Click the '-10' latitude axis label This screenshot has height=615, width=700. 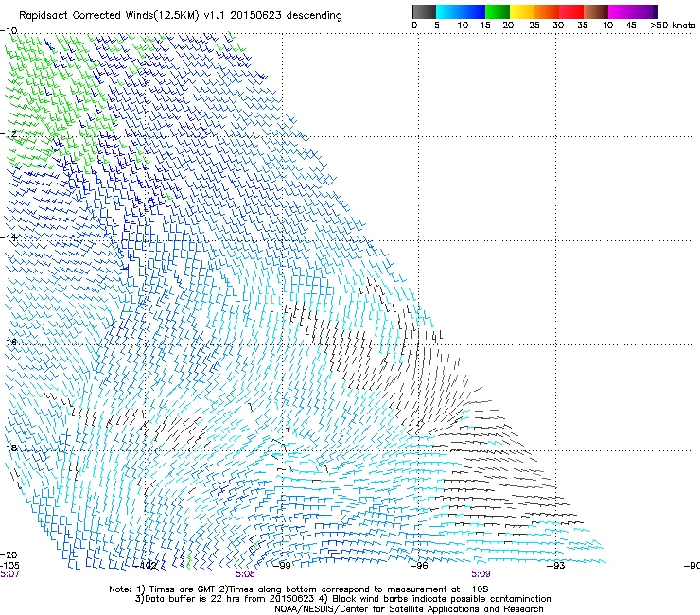(9, 31)
